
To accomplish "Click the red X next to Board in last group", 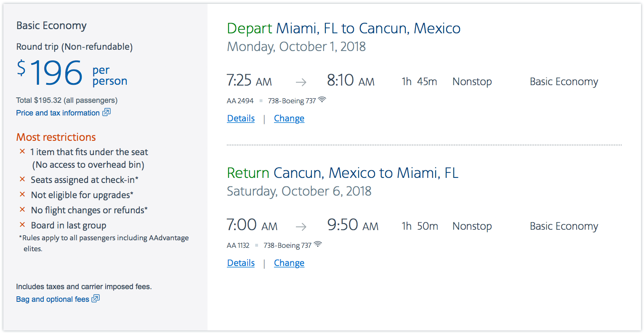I will (x=22, y=225).
